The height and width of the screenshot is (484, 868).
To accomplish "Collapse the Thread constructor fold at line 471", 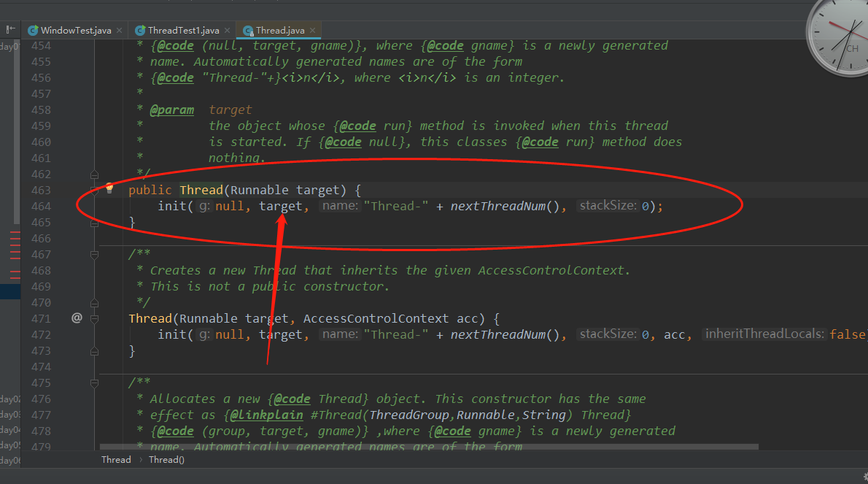I will 94,319.
